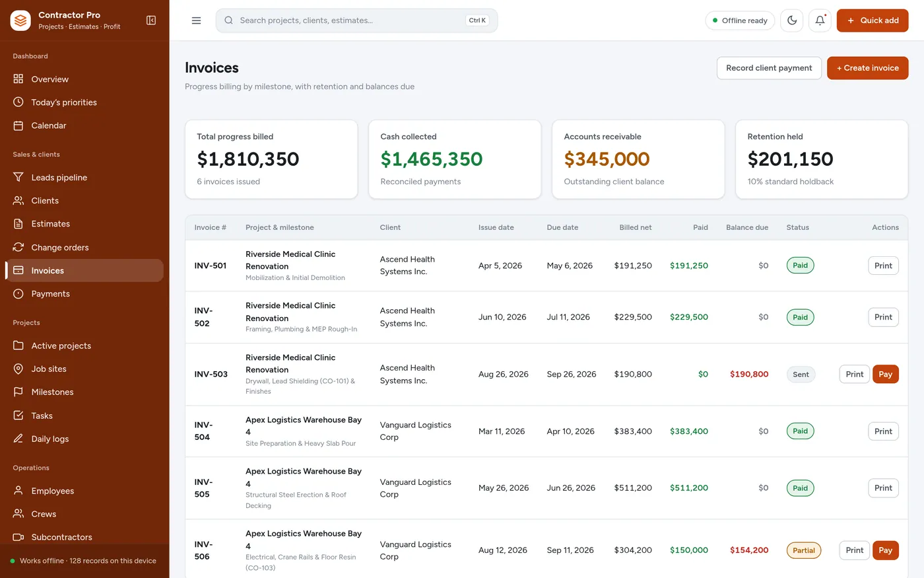Click the Clients people icon
924x578 pixels.
18,201
